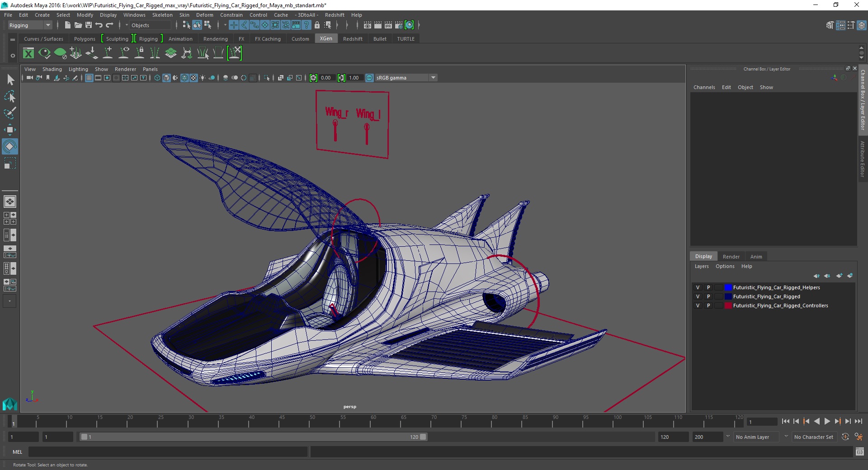
Task: Pick the Lasso select tool
Action: point(9,96)
